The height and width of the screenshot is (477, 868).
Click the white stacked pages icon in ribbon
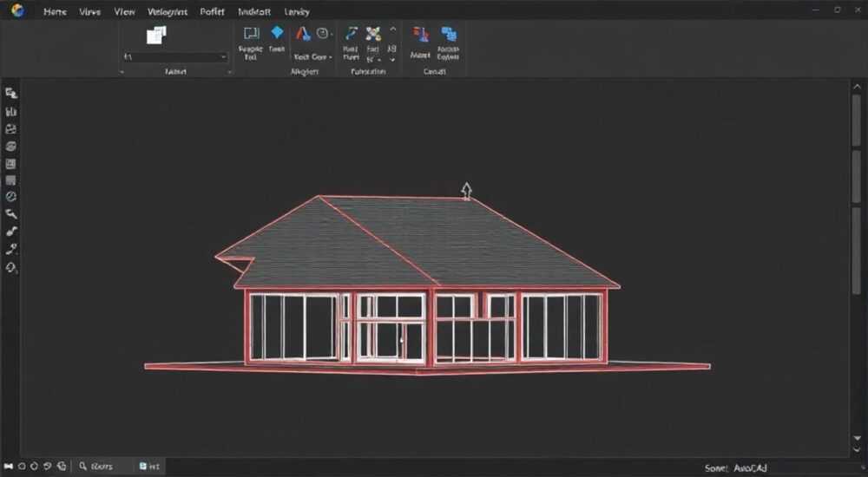pyautogui.click(x=156, y=36)
